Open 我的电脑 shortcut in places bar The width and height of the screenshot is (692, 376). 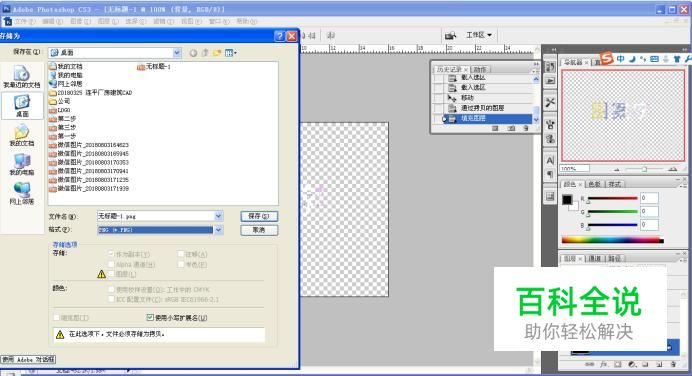tap(22, 164)
